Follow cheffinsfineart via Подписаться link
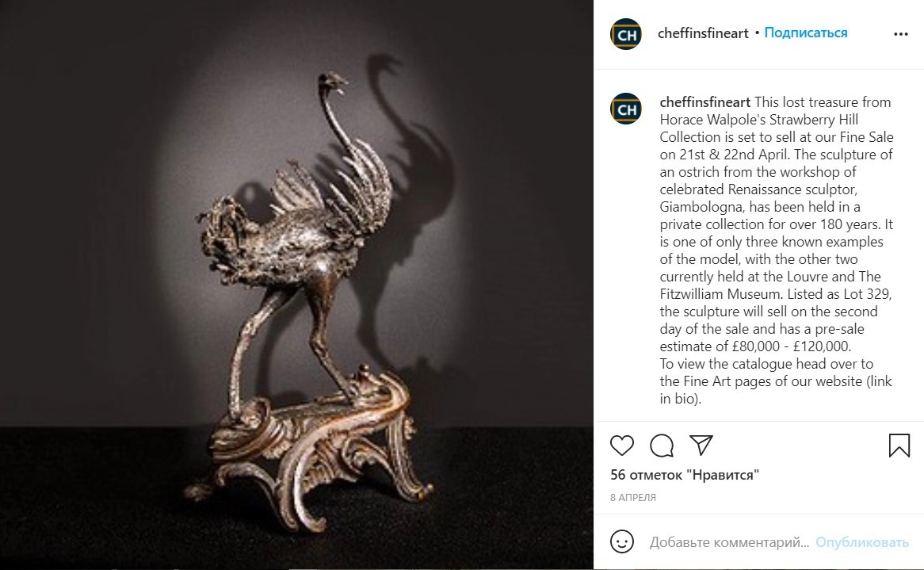 click(806, 33)
